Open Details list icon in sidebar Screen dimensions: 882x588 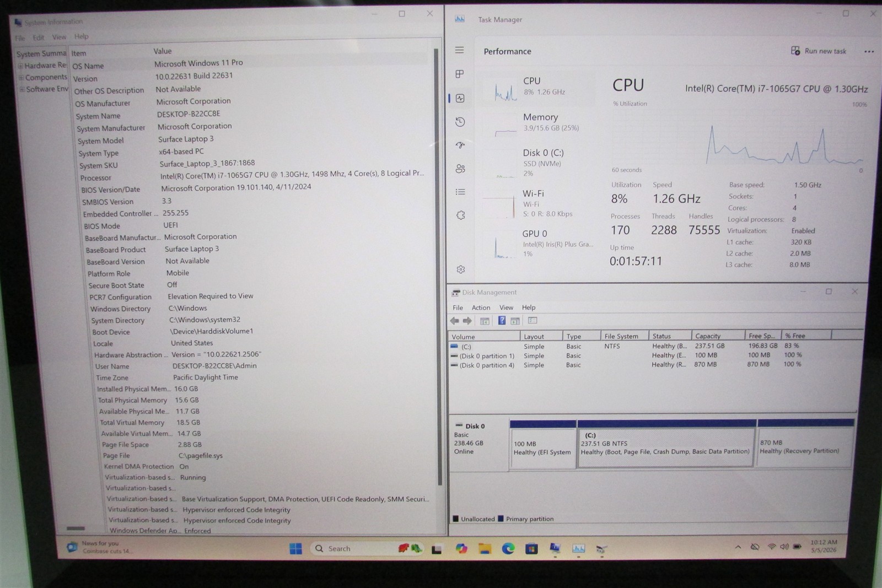[460, 192]
